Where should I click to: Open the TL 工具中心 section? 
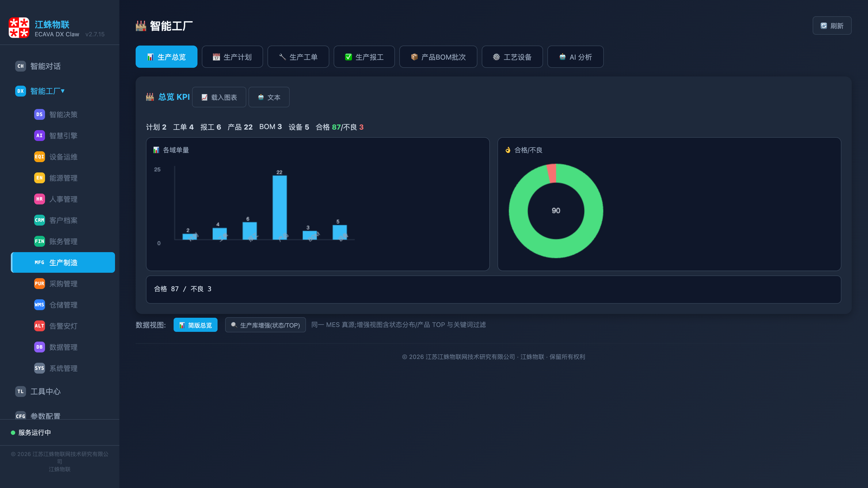point(63,391)
